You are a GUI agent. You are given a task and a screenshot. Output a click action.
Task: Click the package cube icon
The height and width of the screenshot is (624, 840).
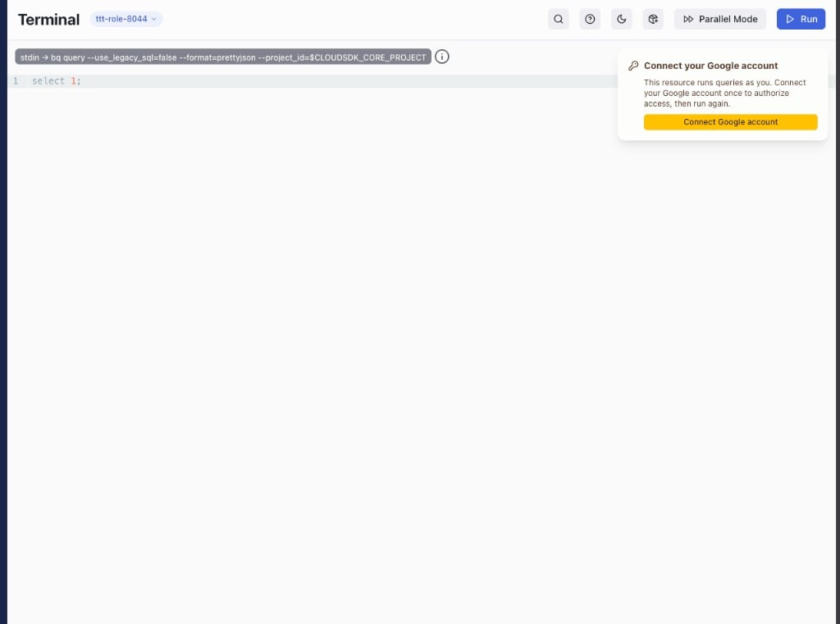(x=653, y=20)
